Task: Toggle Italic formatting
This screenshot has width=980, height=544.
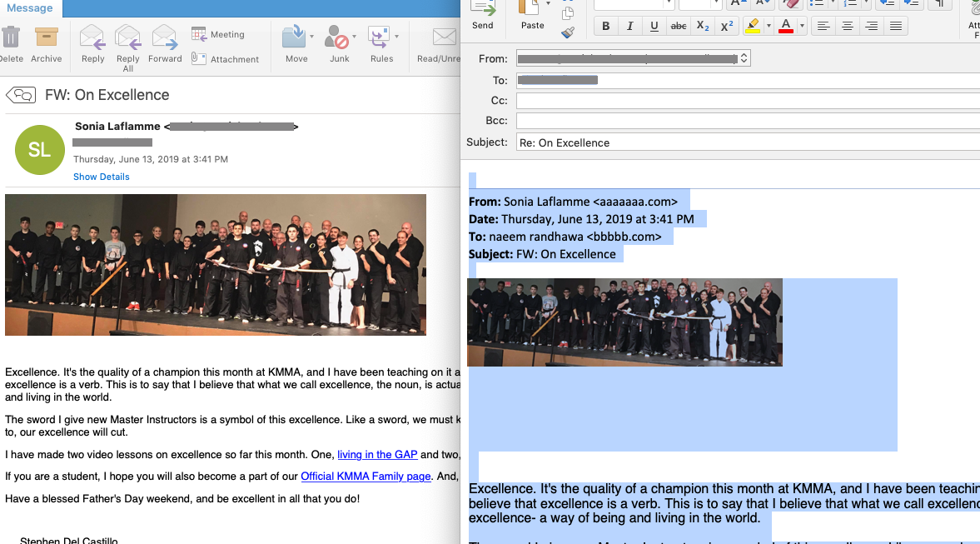Action: click(x=629, y=27)
